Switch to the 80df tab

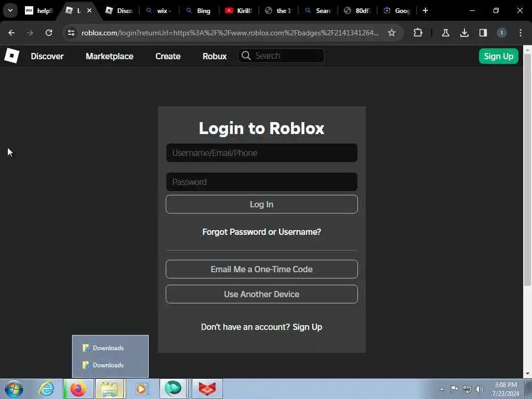tap(357, 10)
